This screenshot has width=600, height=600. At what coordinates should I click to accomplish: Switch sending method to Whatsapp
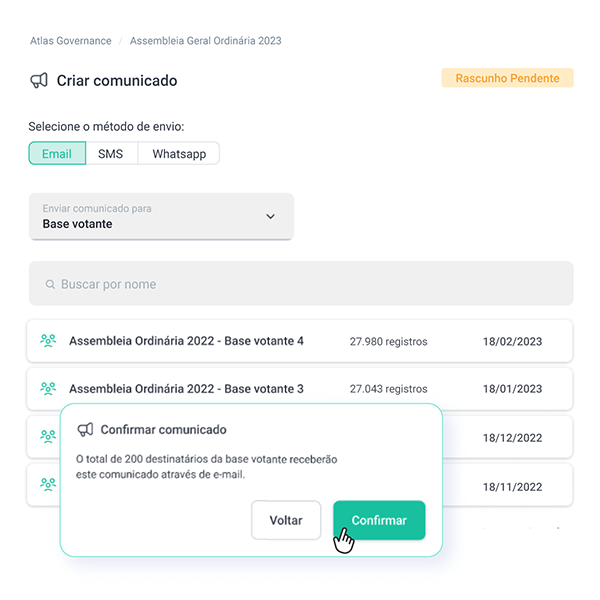pos(179,154)
